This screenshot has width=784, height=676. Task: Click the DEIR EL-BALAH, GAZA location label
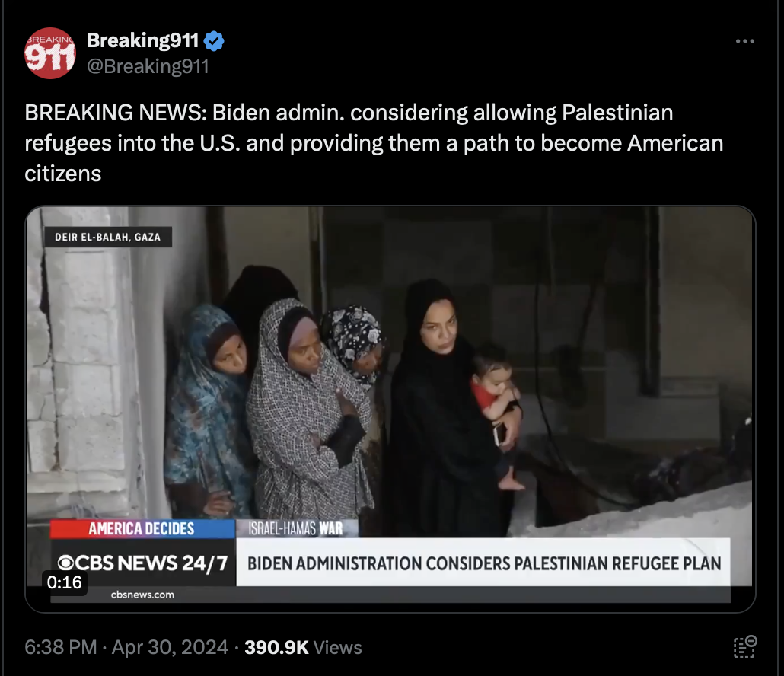[108, 237]
